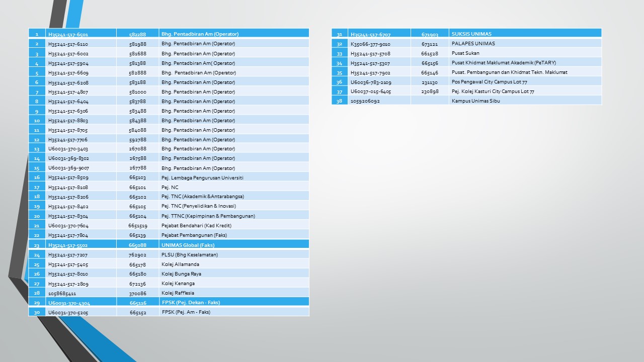The image size is (644, 362).
Task: Select the phone number 581000 cell
Action: click(x=137, y=92)
